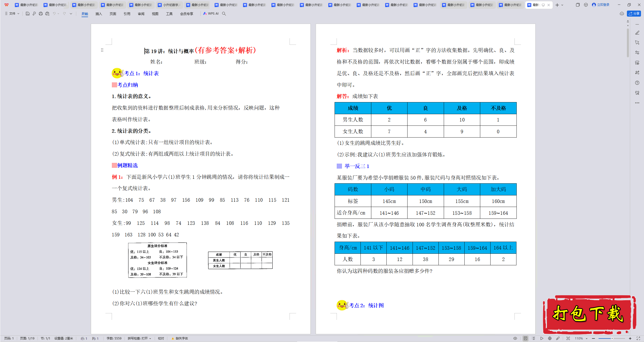The height and width of the screenshot is (342, 644).
Task: Launch WPS AI assistant
Action: coord(211,14)
